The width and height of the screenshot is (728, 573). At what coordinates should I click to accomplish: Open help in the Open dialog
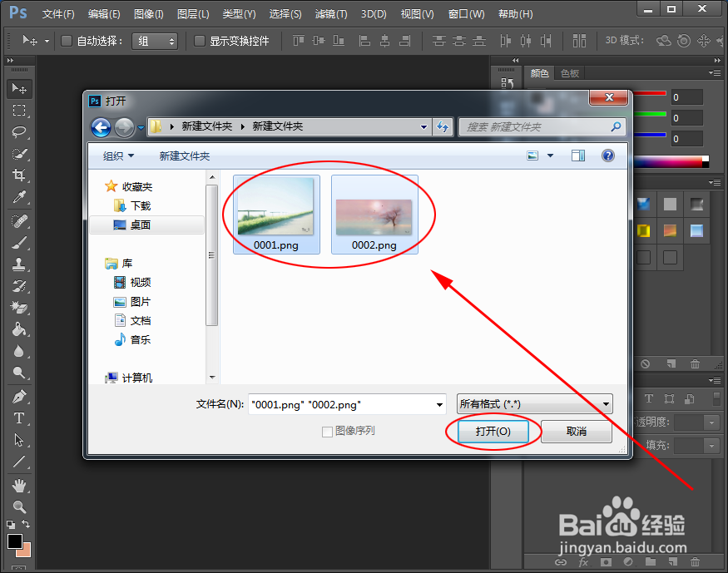(607, 156)
